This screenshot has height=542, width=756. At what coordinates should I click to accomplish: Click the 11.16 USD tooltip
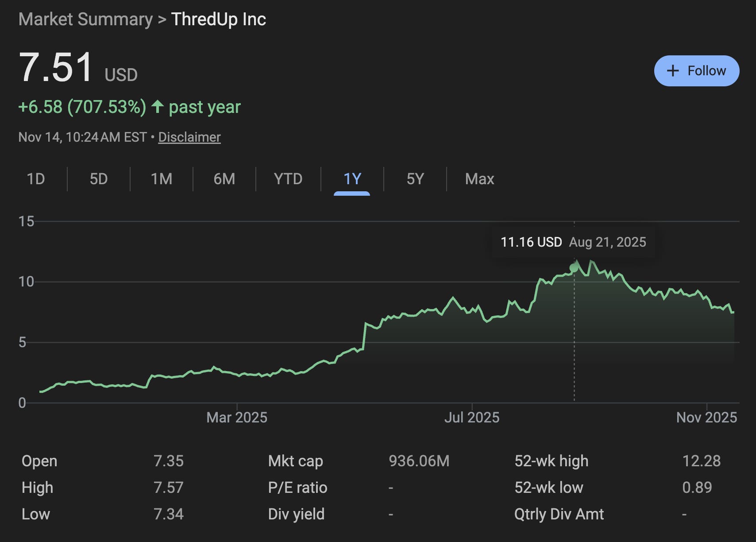[573, 242]
